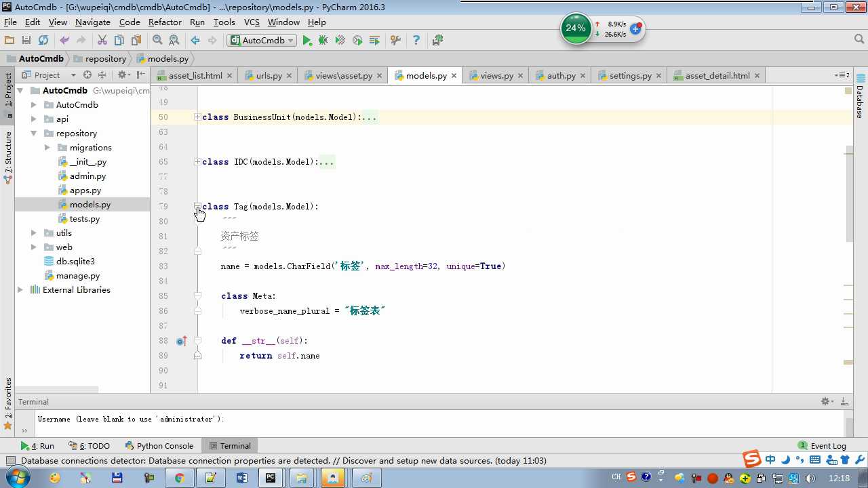Open the Run tool window
868x488 pixels.
pos(37,446)
